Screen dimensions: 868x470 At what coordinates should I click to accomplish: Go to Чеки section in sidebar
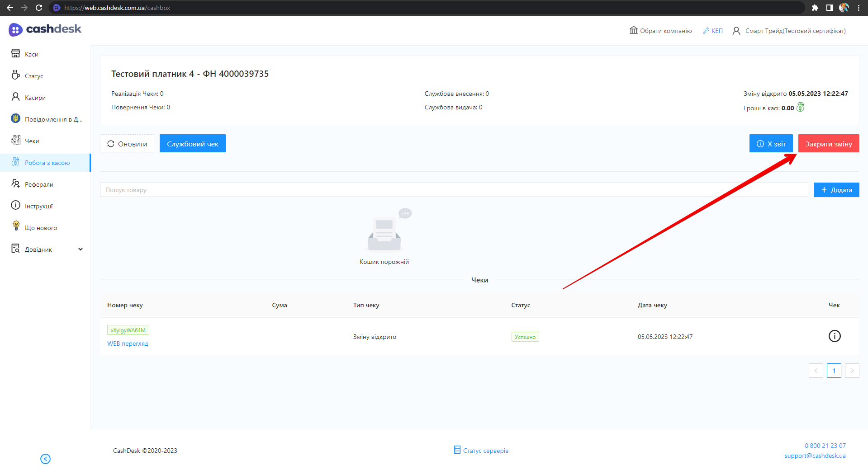click(x=32, y=141)
